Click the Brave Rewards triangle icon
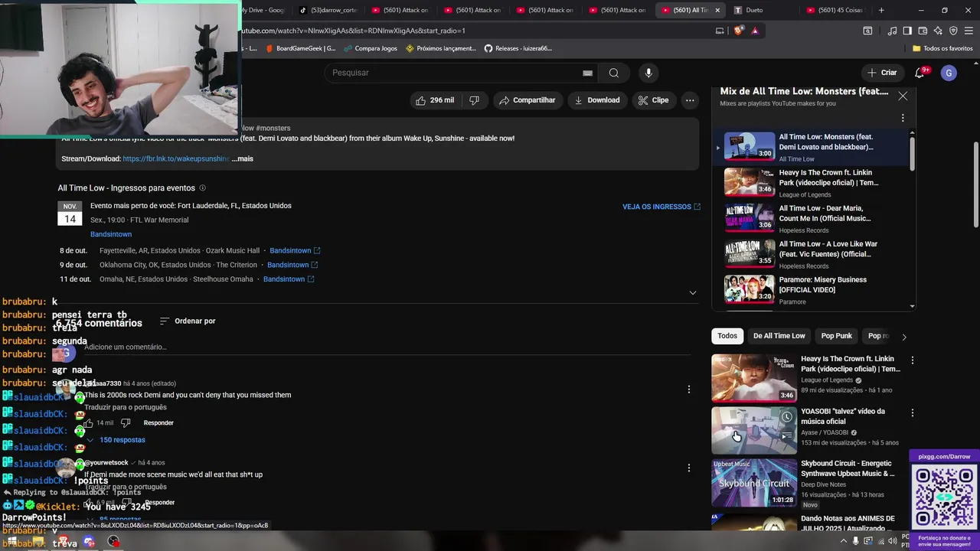Image resolution: width=980 pixels, height=551 pixels. 755,31
